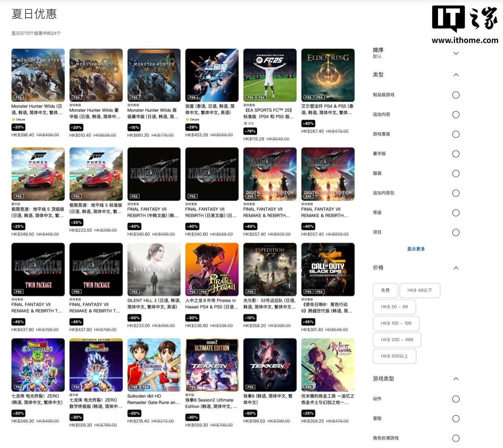503x448 pixels.
Task: Open the Stellar Blade (剑星) game cover
Action: (x=212, y=75)
